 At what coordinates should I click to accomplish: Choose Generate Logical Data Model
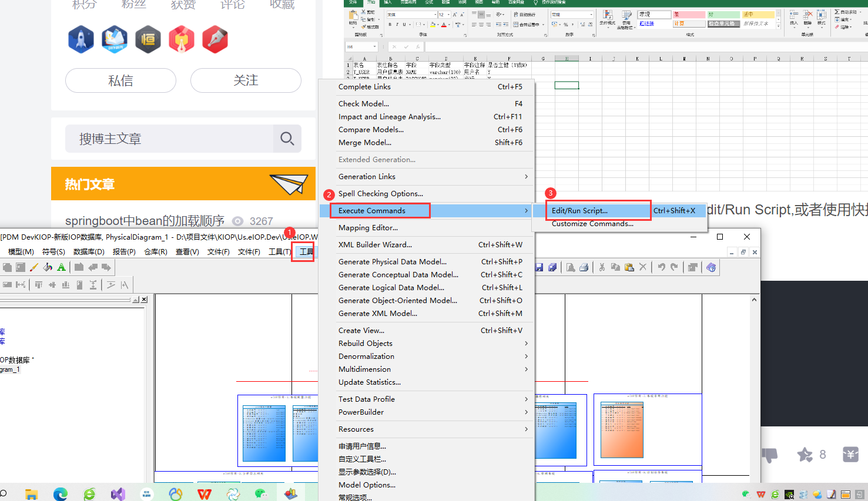(x=391, y=287)
